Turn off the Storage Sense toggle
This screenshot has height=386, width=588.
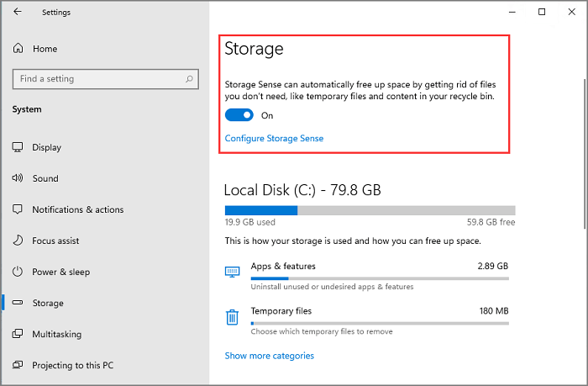[239, 115]
